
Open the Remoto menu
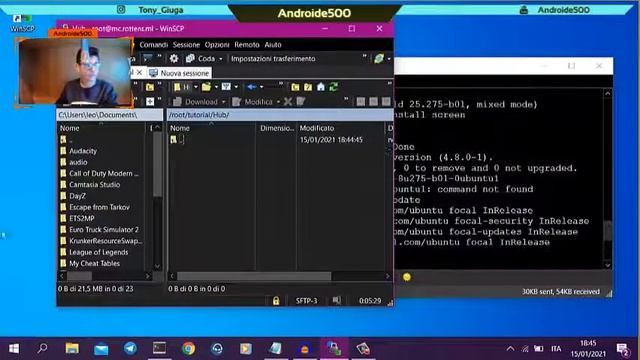tap(247, 45)
